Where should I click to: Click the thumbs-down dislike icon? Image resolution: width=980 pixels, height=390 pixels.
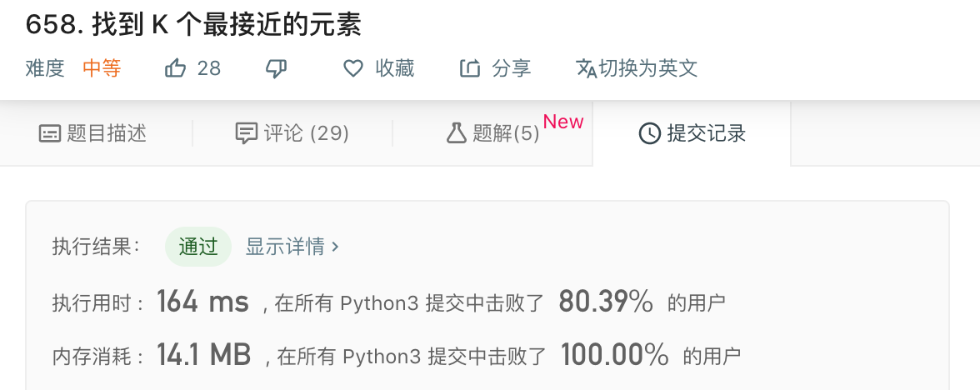[x=276, y=68]
